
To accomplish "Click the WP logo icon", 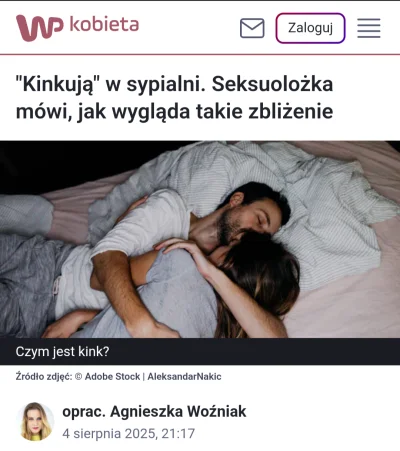I will (x=39, y=28).
